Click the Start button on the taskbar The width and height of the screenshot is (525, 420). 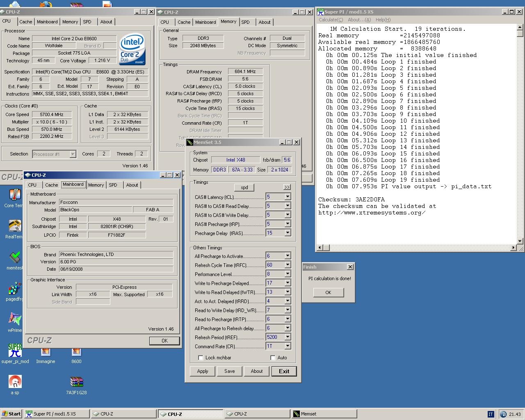pyautogui.click(x=11, y=414)
